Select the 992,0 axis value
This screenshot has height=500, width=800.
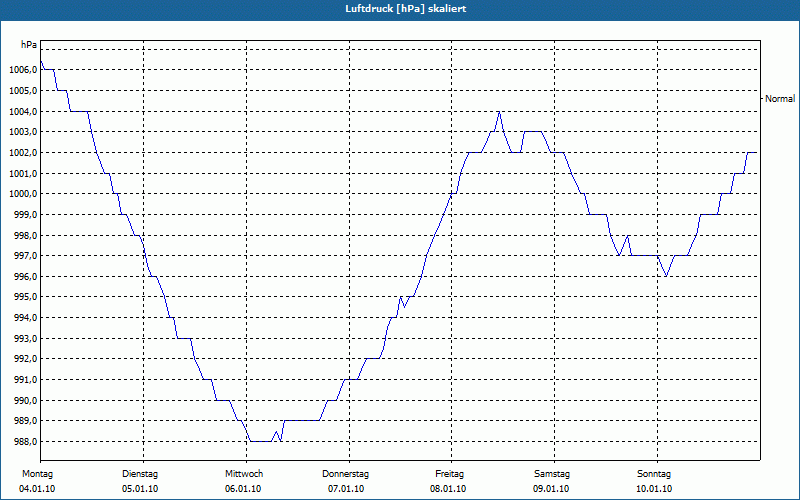(x=26, y=359)
